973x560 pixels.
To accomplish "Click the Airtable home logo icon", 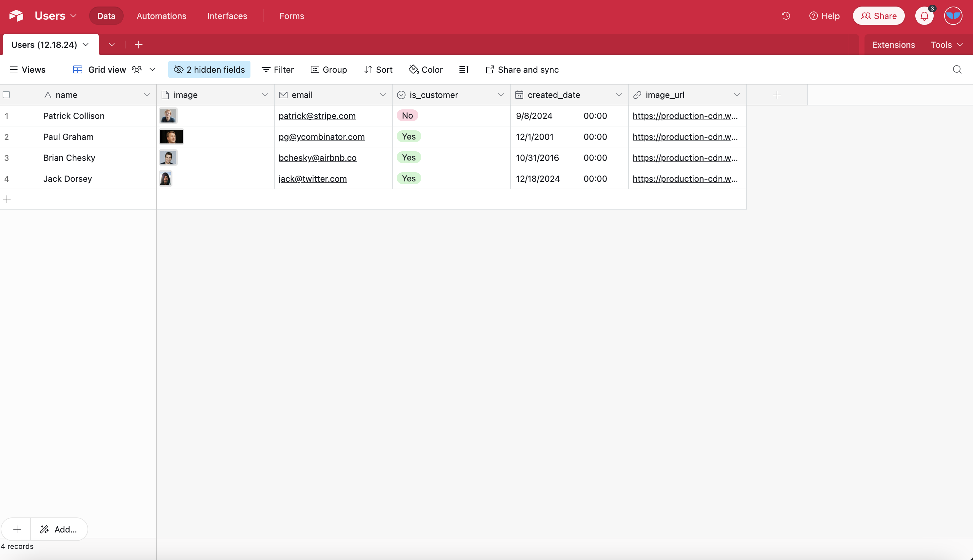I will [x=16, y=16].
